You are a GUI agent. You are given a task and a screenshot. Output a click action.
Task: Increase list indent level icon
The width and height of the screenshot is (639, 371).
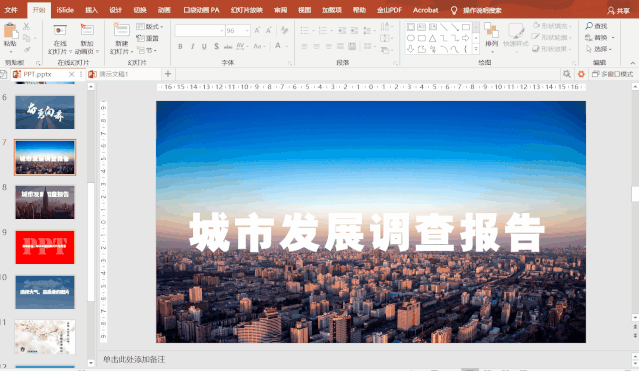point(354,31)
